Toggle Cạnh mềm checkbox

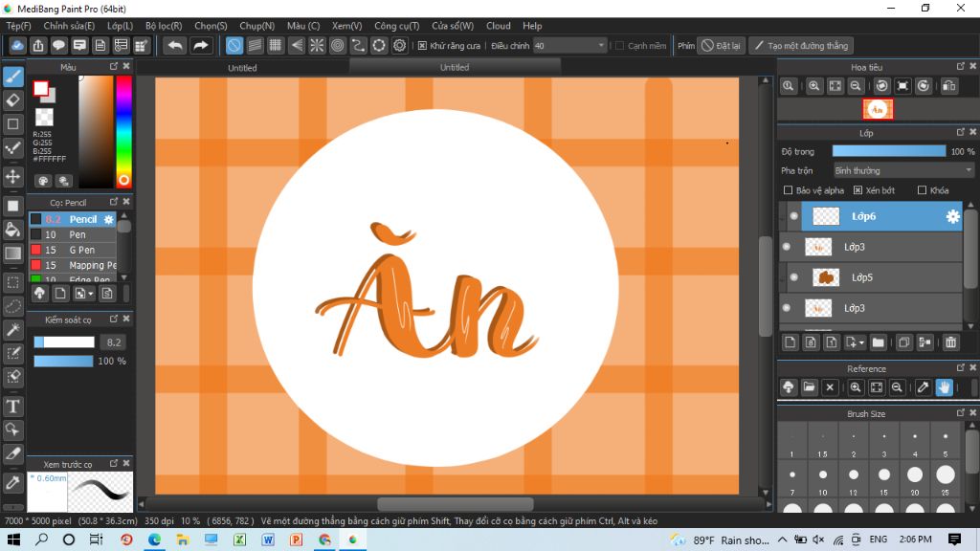(619, 46)
